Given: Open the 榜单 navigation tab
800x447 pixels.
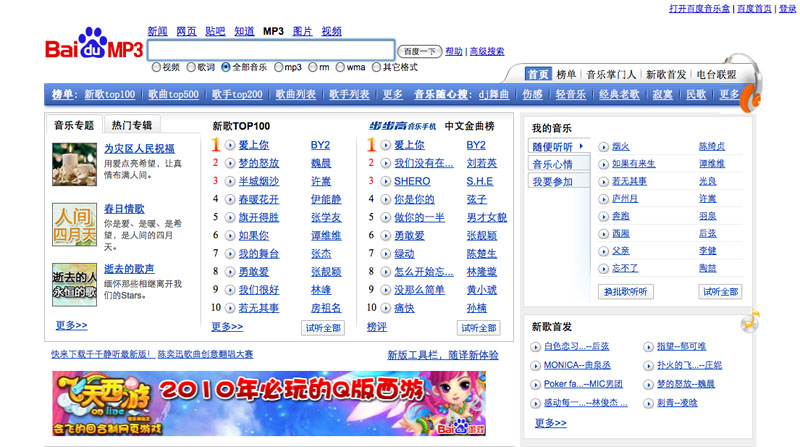Looking at the screenshot, I should [566, 74].
